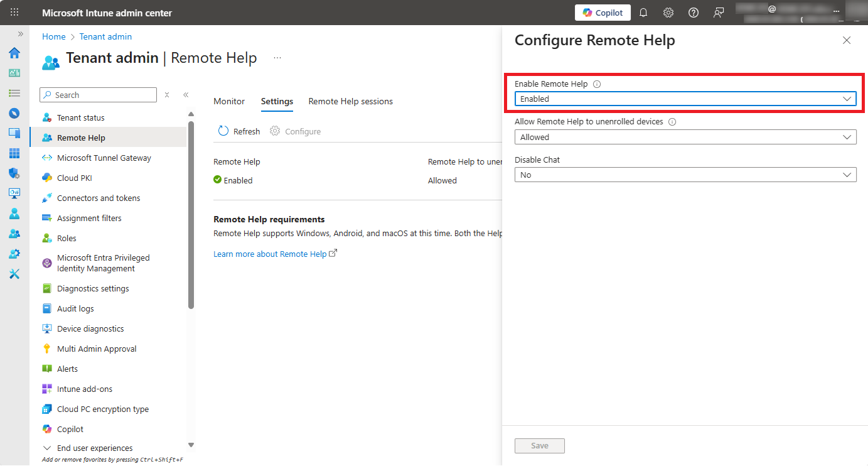Click the Allowed status value
This screenshot has height=466, width=868.
[x=442, y=180]
